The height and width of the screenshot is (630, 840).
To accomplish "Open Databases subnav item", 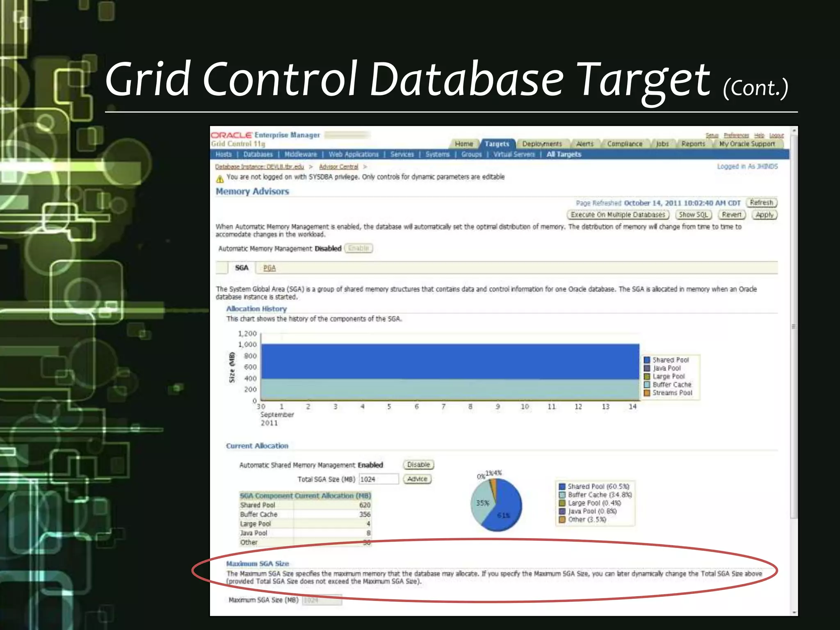I will pyautogui.click(x=258, y=155).
